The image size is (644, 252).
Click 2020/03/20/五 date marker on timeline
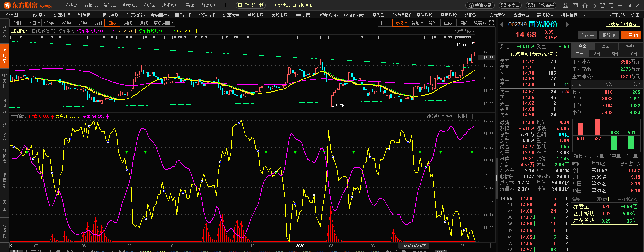point(414,246)
